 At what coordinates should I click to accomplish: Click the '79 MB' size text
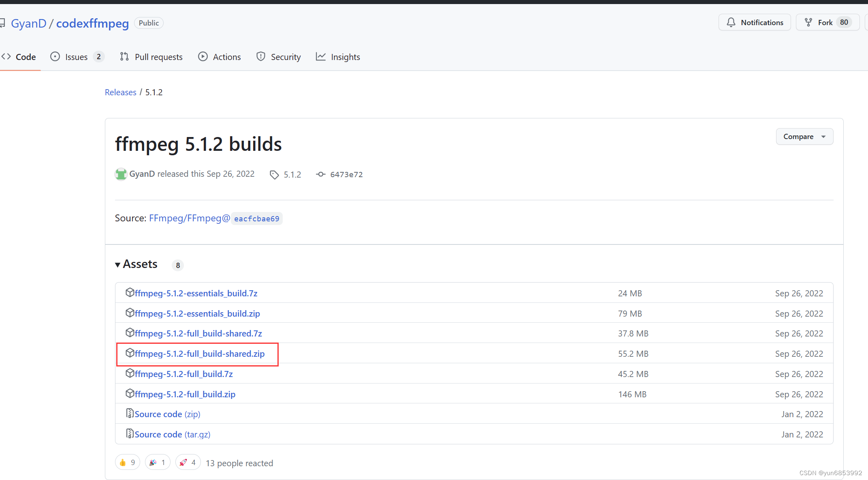(x=630, y=314)
